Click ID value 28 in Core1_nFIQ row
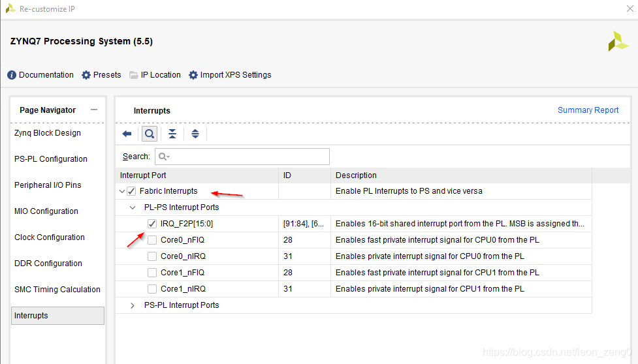The image size is (638, 364). (x=288, y=273)
